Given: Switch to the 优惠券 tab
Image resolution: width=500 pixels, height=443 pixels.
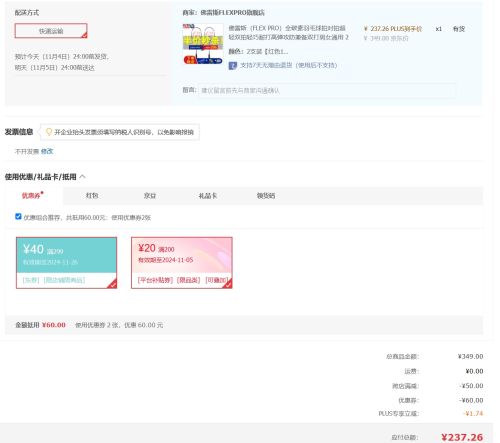Looking at the screenshot, I should (32, 196).
